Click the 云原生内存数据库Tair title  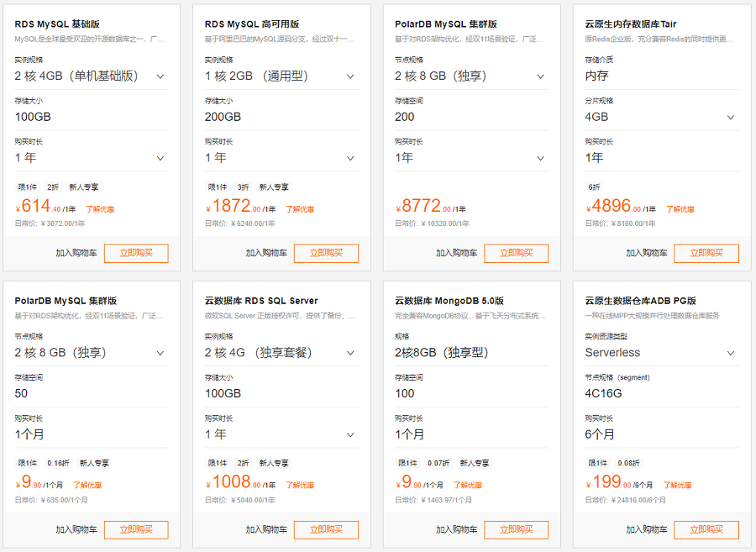(631, 24)
